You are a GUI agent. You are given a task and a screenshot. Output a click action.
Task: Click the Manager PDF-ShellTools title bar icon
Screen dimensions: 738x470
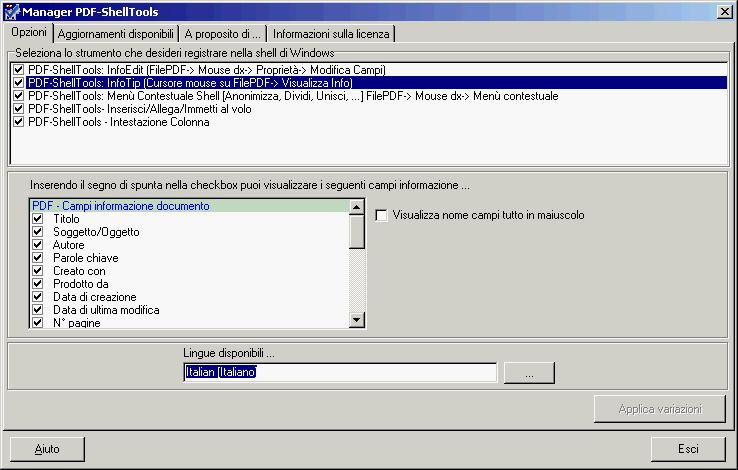click(x=11, y=12)
